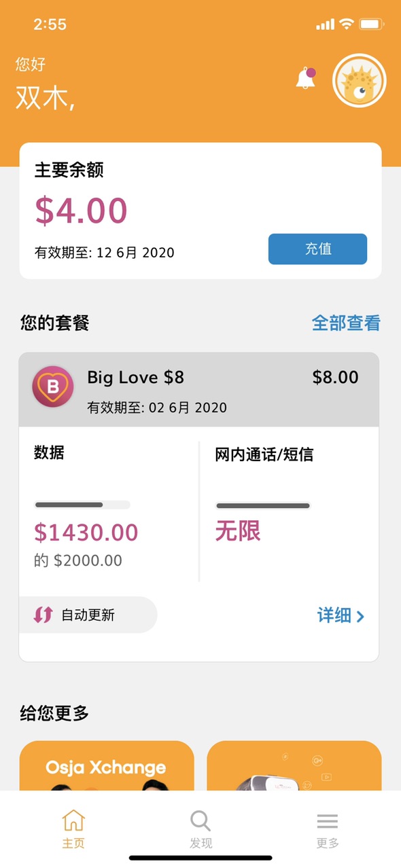
Task: Tap the 数据 usage progress bar
Action: pos(82,505)
